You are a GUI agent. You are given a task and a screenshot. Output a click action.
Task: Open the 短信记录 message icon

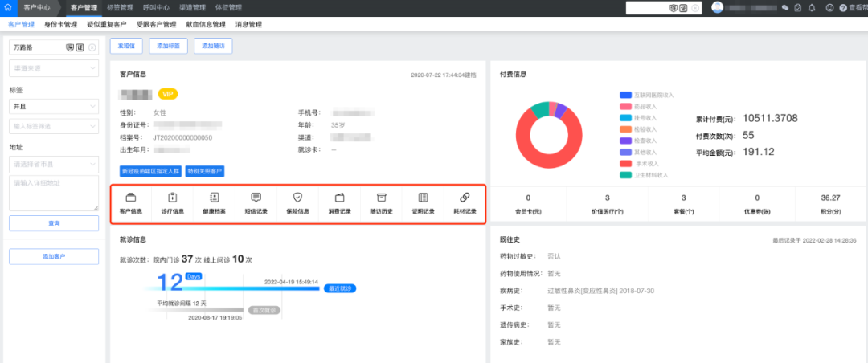tap(256, 198)
